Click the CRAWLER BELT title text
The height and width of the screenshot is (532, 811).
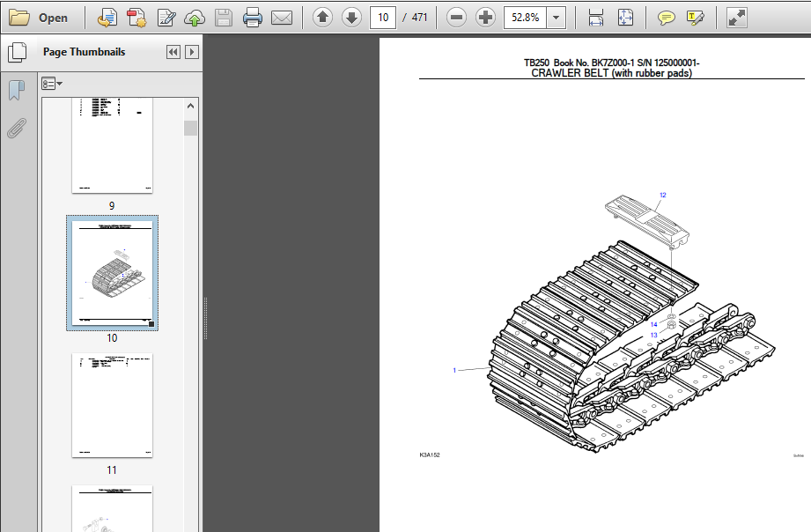(x=611, y=73)
